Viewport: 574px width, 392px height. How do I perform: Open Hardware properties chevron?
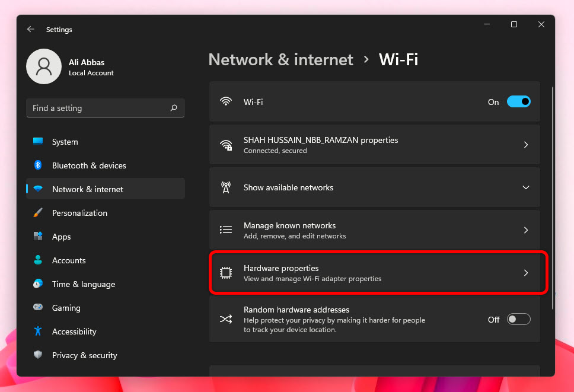pyautogui.click(x=526, y=273)
